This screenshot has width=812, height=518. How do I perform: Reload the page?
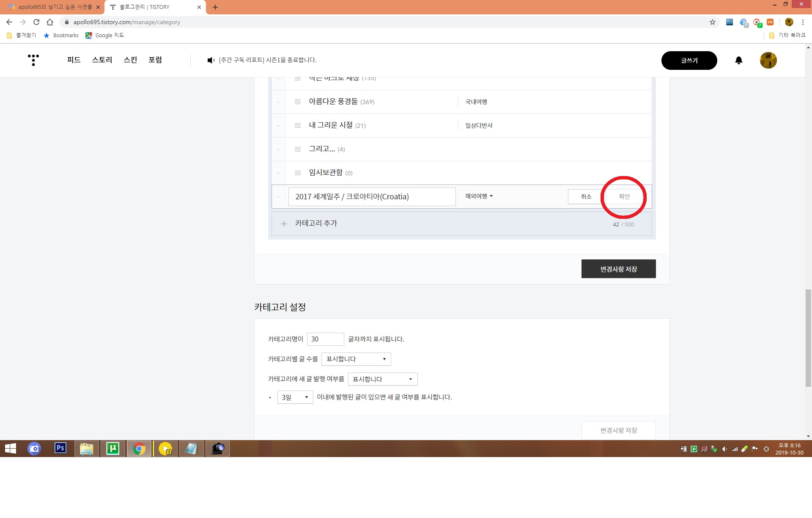click(36, 22)
